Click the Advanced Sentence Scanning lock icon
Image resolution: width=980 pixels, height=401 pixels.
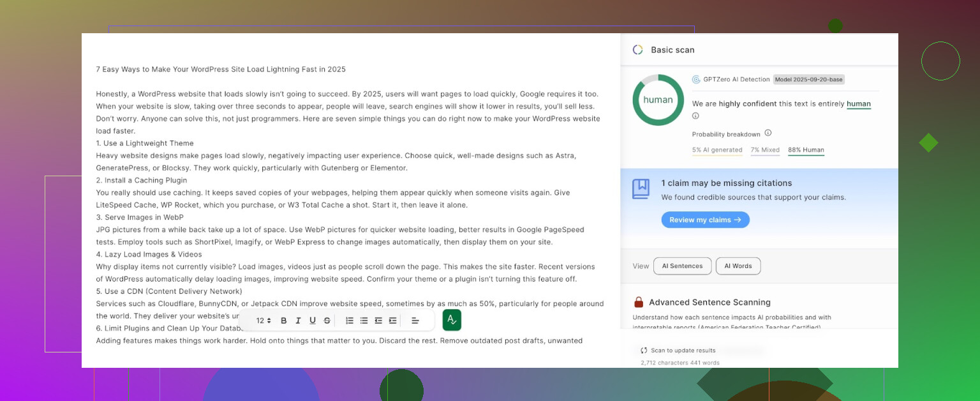click(x=638, y=302)
